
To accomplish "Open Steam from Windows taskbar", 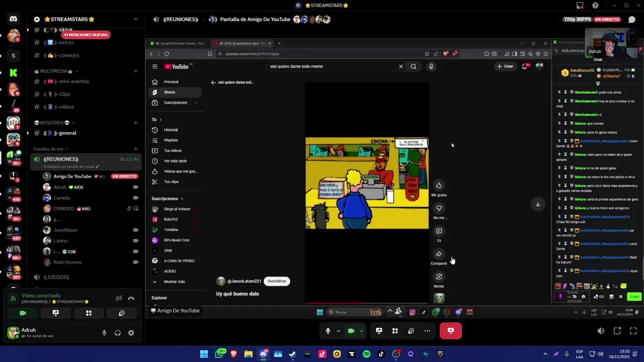I will click(292, 354).
